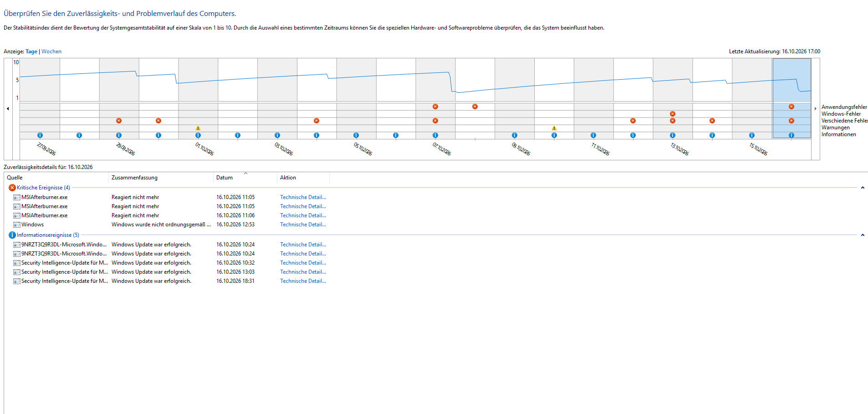Click the Informationen icon for 05.10.2026
Viewport: 868px width, 414px height.
tap(356, 135)
